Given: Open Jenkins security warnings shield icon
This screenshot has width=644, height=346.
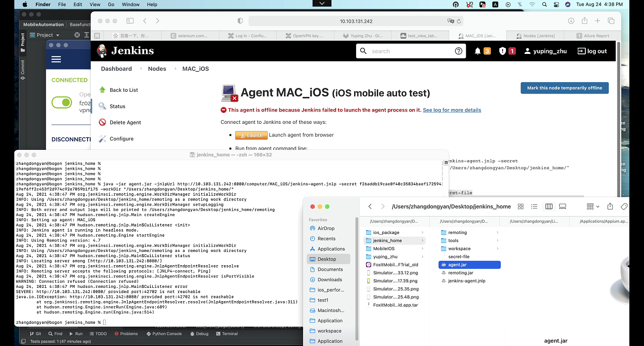Looking at the screenshot, I should (503, 51).
